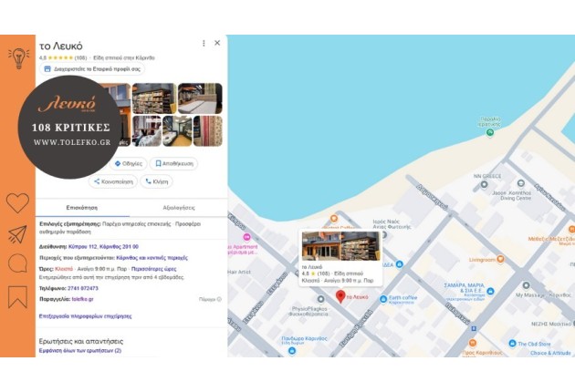The height and width of the screenshot is (392, 575).
Task: Open the three-dot more options menu
Action: [x=204, y=43]
